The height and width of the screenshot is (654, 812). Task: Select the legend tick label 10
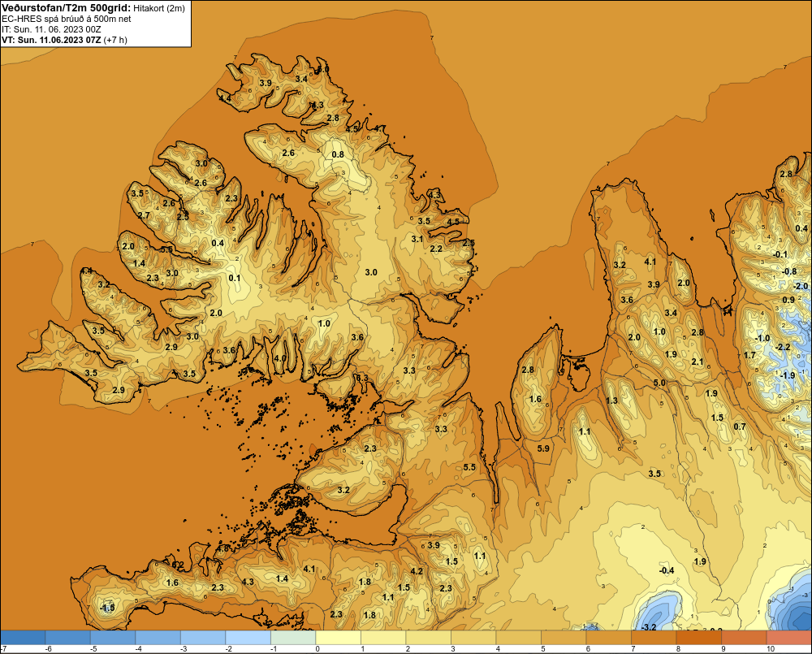771,649
